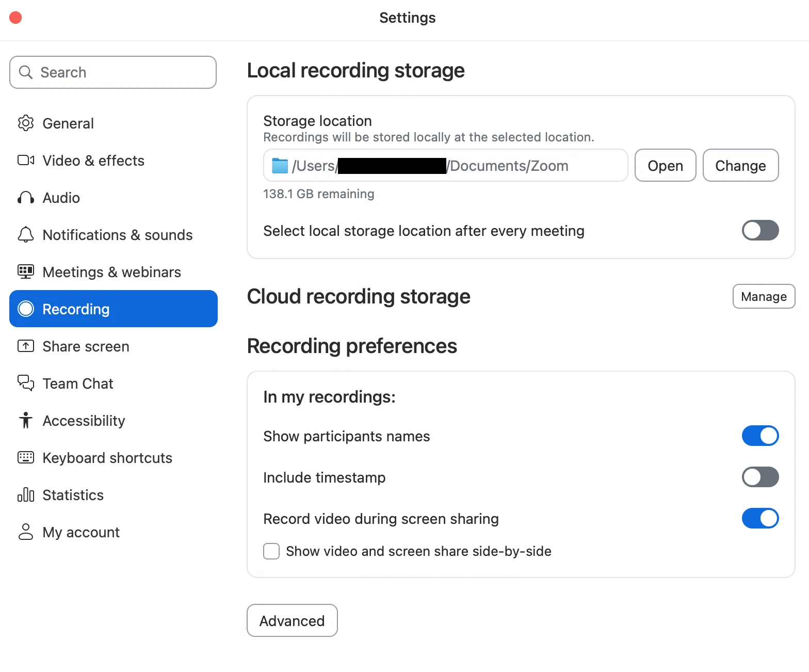Click the Accessibility person icon
809x672 pixels.
point(26,421)
